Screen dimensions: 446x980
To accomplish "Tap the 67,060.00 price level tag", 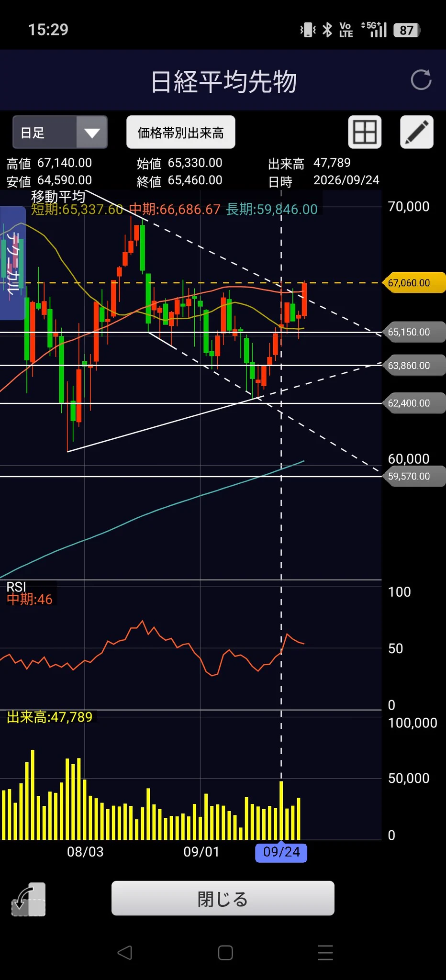I will [x=414, y=283].
